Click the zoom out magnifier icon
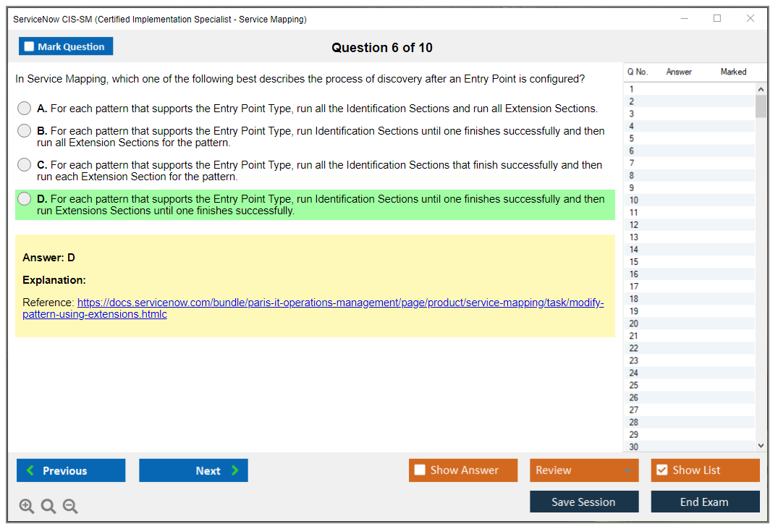This screenshot has height=532, width=778. point(70,507)
